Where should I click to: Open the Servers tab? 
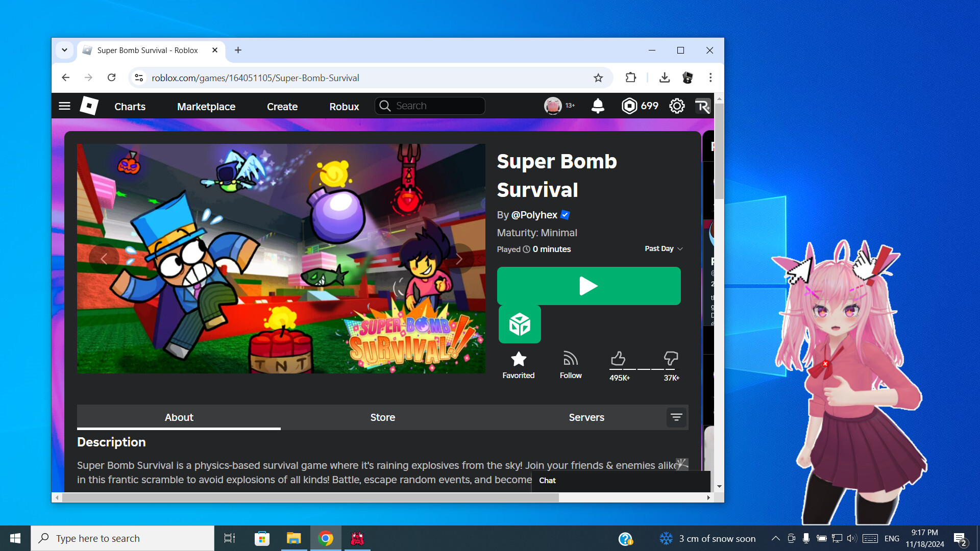click(586, 417)
